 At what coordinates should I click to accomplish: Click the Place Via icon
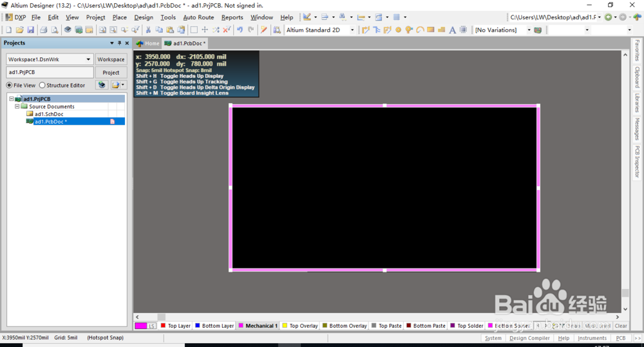pyautogui.click(x=409, y=30)
